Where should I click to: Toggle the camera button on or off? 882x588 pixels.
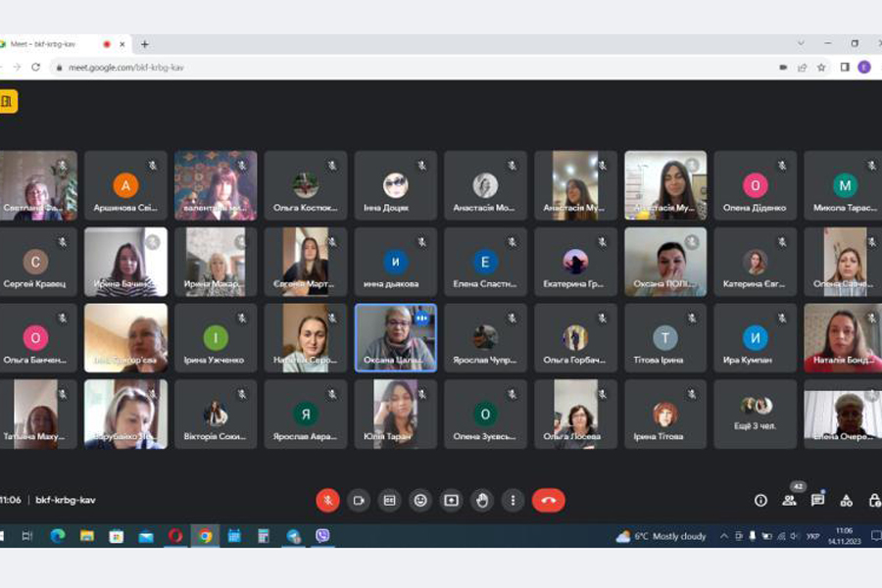359,500
